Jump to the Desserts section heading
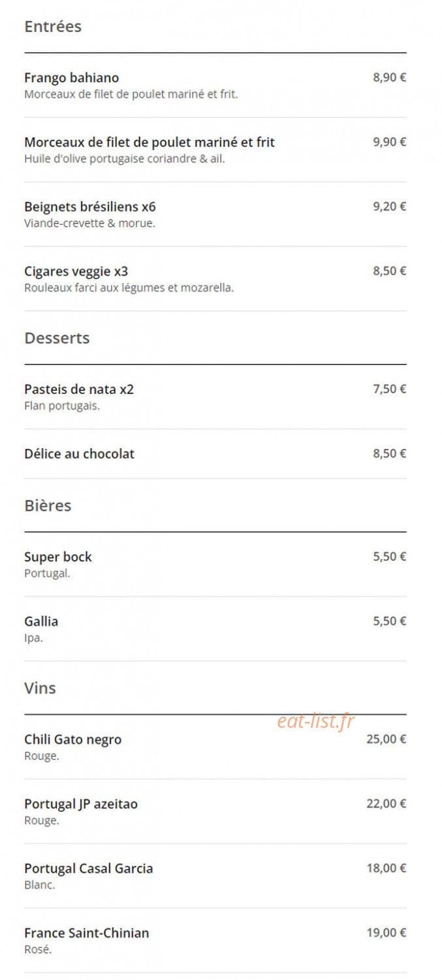 57,338
